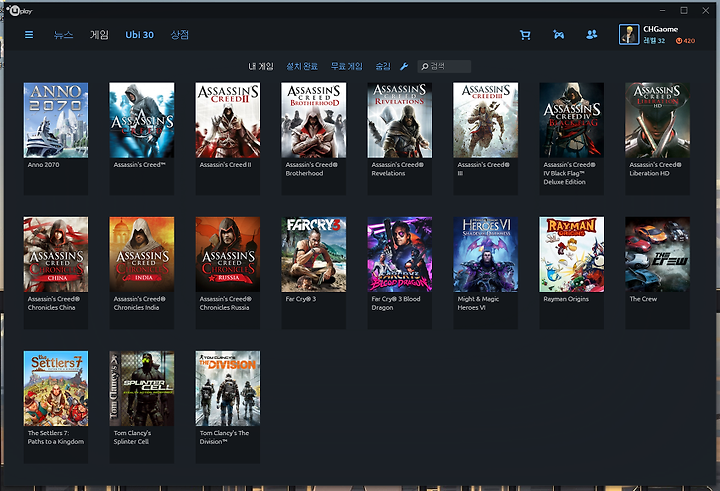Screen dimensions: 720x491
Task: Switch to the 게임 tab
Action: click(x=99, y=35)
